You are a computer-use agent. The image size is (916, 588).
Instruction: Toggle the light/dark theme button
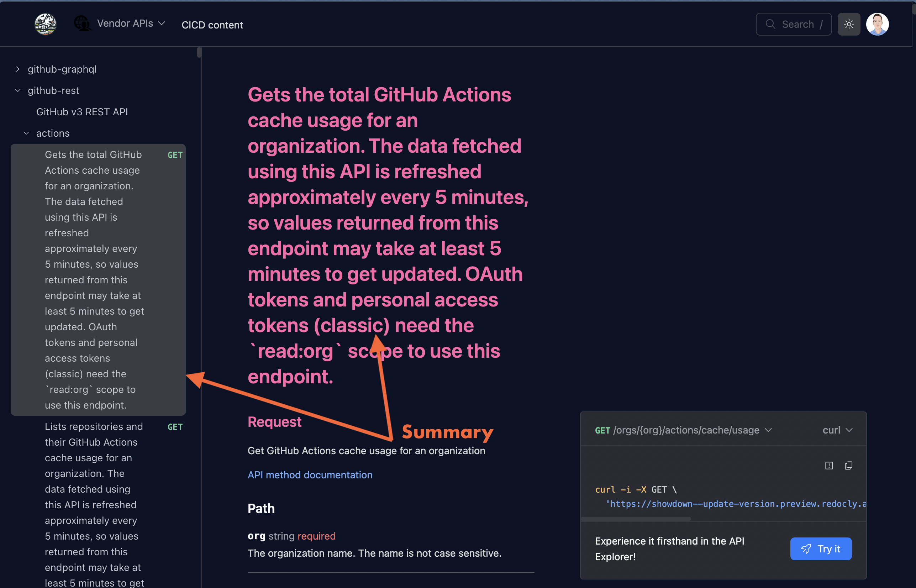[849, 24]
